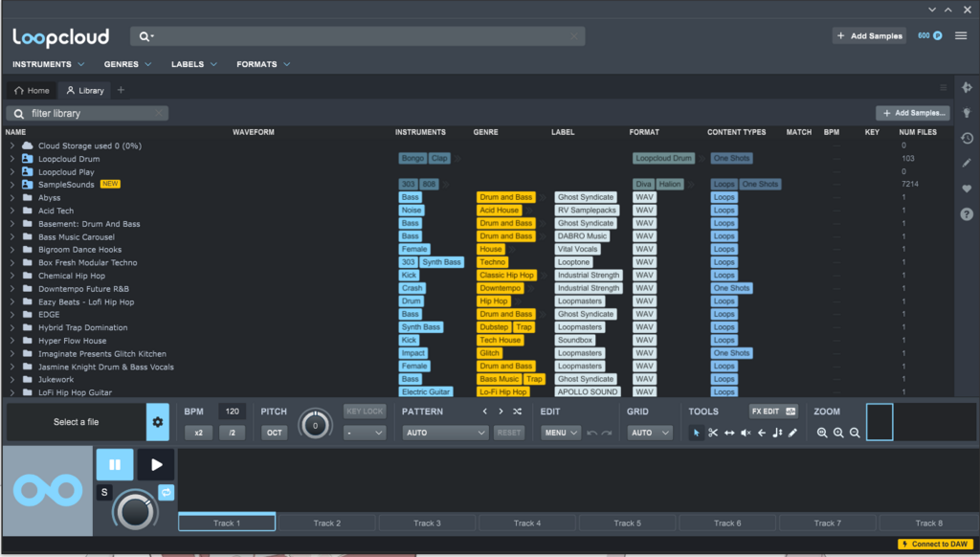Open the PATTERN AUTO dropdown
The image size is (980, 557).
(x=445, y=433)
